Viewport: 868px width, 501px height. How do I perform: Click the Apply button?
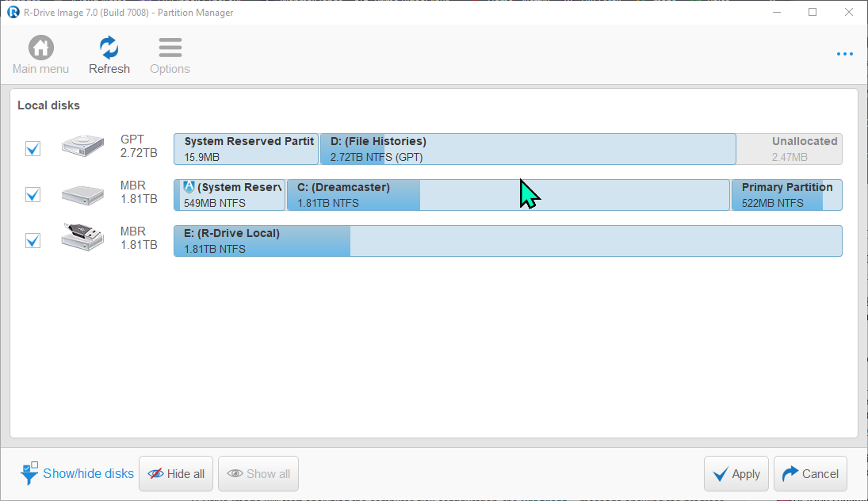[x=736, y=474]
